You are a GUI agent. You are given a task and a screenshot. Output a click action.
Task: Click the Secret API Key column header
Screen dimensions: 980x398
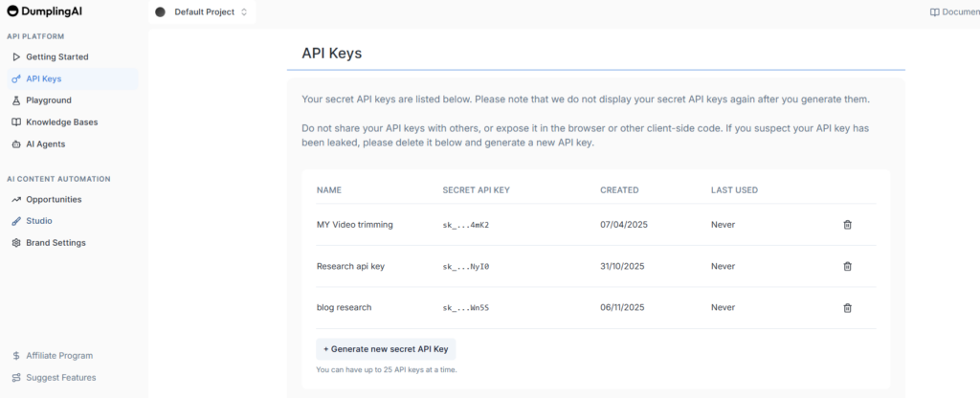pyautogui.click(x=476, y=190)
